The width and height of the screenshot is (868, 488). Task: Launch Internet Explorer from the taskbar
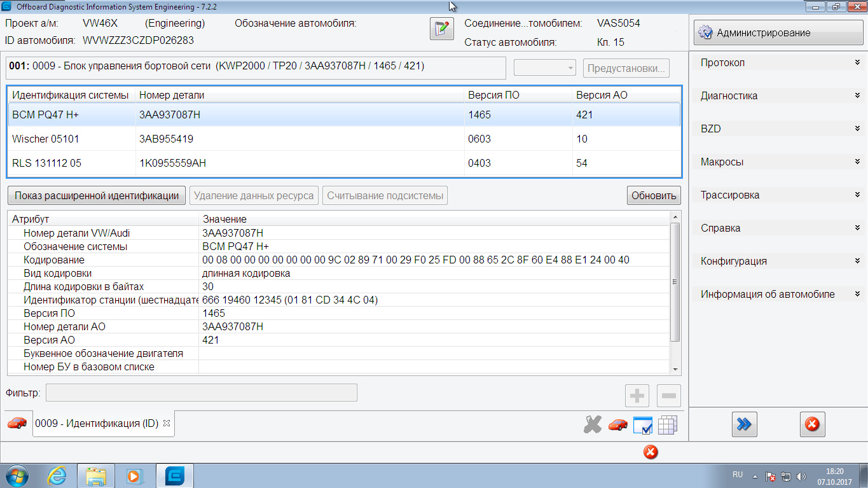[57, 475]
